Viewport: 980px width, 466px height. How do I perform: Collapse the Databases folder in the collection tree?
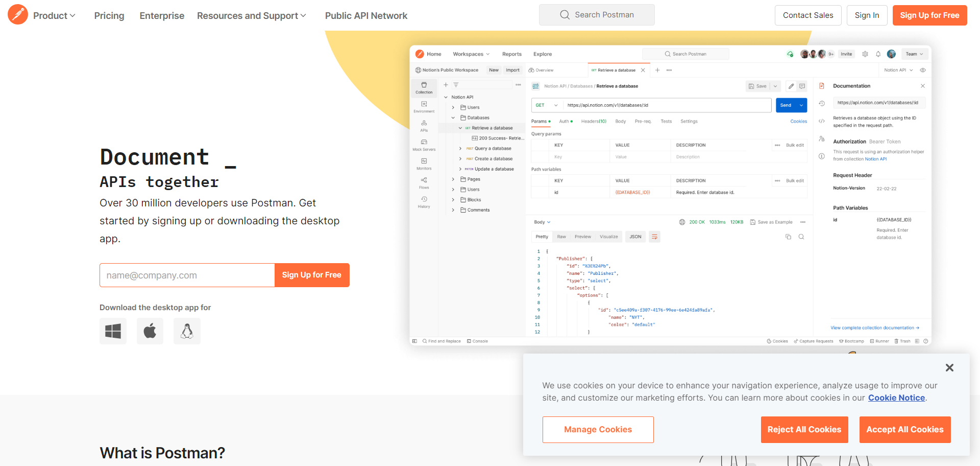(x=453, y=118)
